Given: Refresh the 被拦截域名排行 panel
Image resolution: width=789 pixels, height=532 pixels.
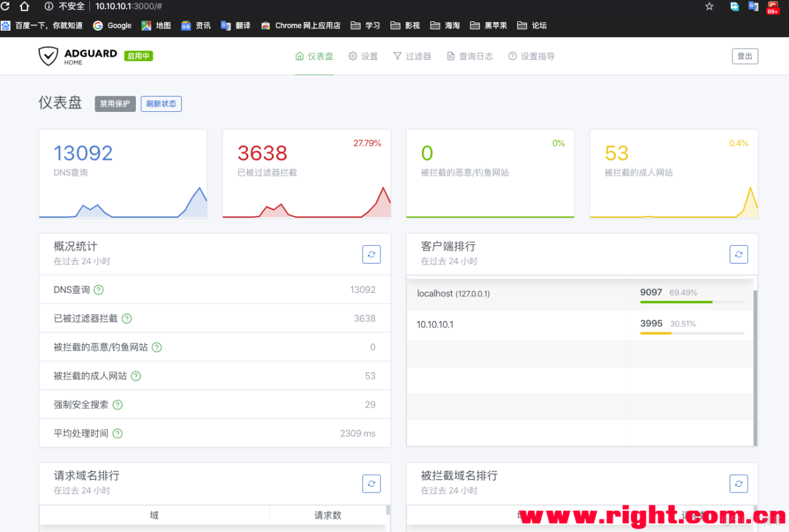Looking at the screenshot, I should (738, 483).
